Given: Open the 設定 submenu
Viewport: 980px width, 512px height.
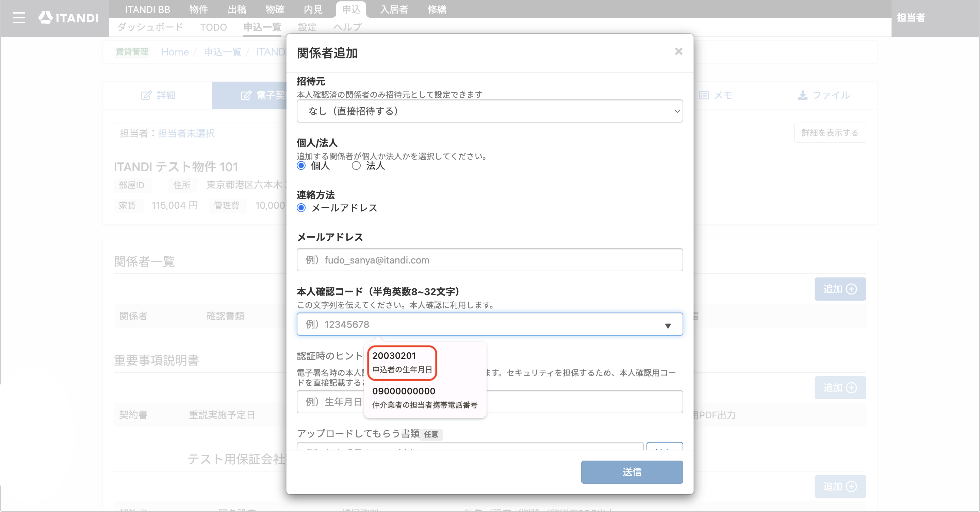Looking at the screenshot, I should [x=307, y=27].
